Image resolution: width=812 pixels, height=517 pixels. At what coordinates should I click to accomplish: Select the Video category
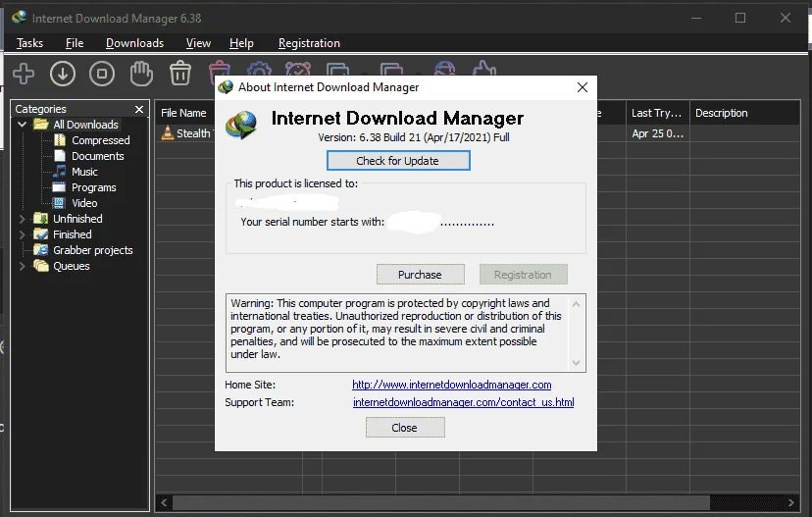tap(84, 203)
